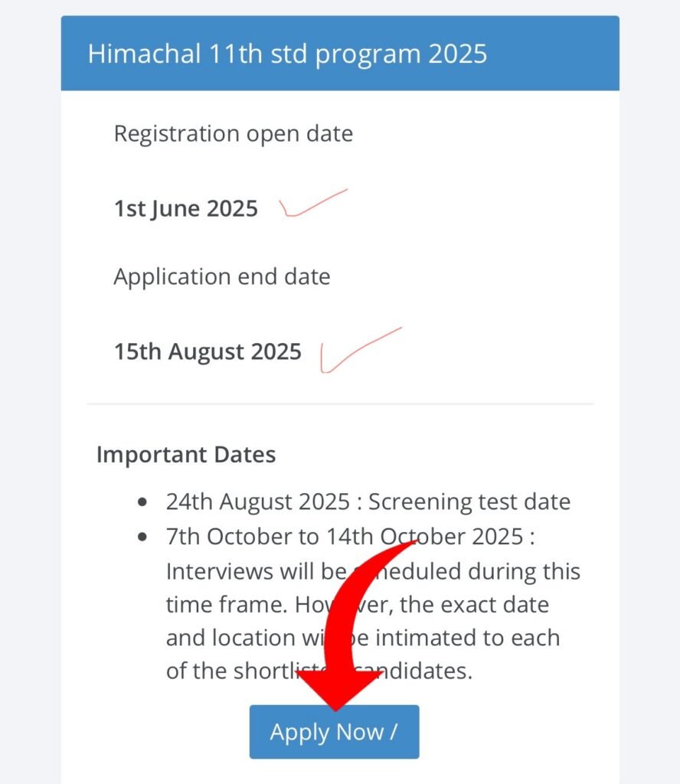
Task: Click the bullet dot before 24th August 2025
Action: 142,502
